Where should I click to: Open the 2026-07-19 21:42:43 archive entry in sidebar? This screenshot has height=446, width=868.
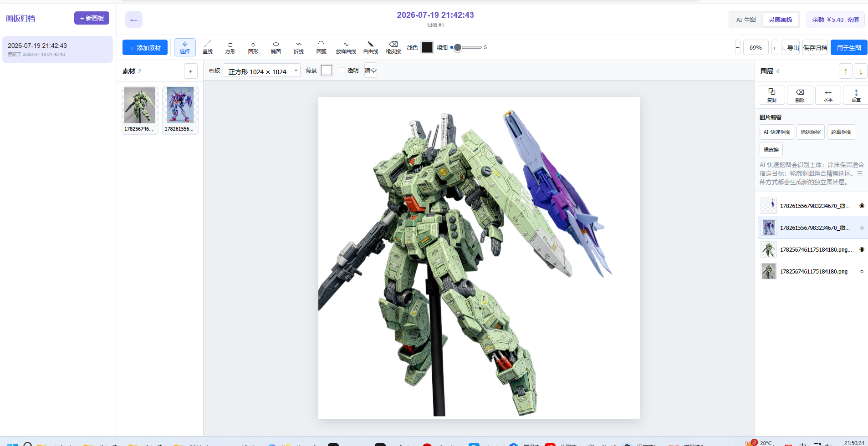pos(57,49)
